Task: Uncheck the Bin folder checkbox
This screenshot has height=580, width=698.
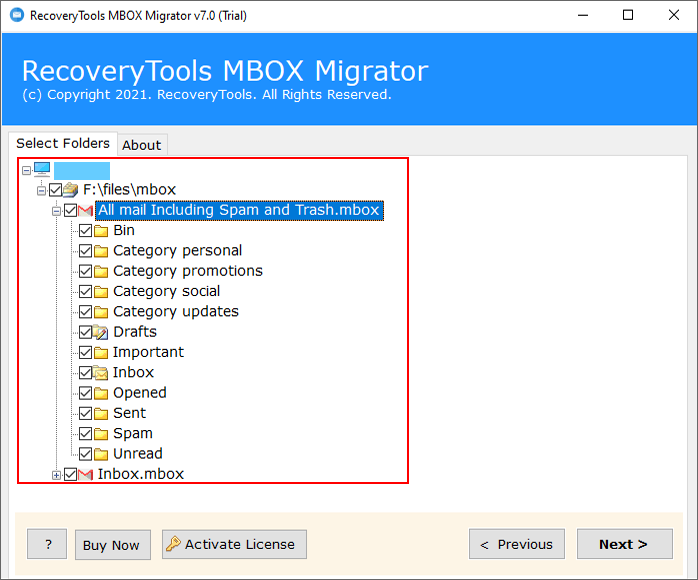Action: point(85,231)
